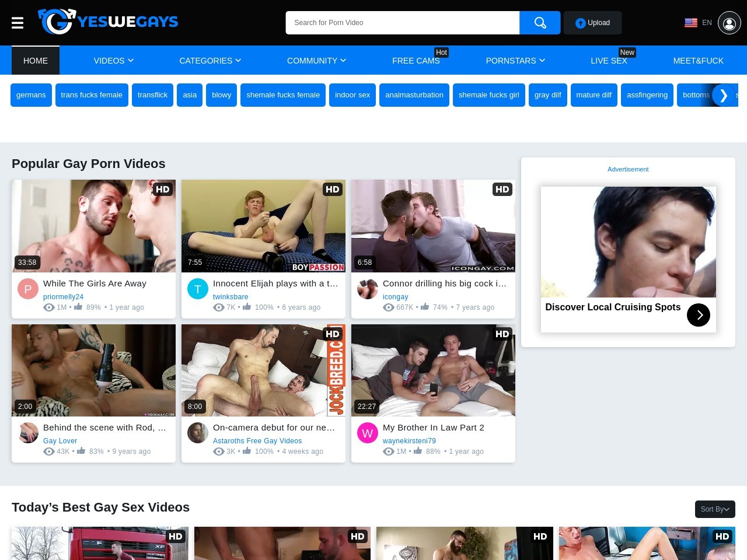Open the 'While The Girls Are Away' title
Screen dimensions: 747x560
pos(95,283)
